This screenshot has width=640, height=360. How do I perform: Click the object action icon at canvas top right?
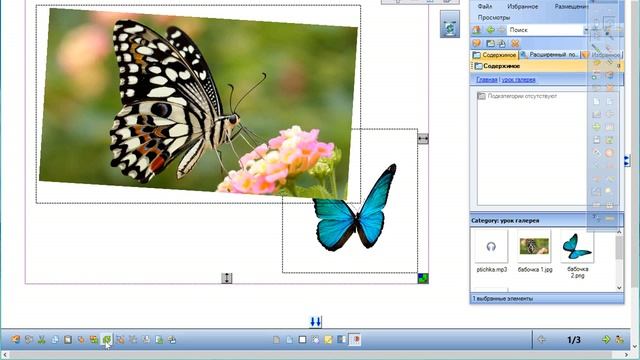450,24
